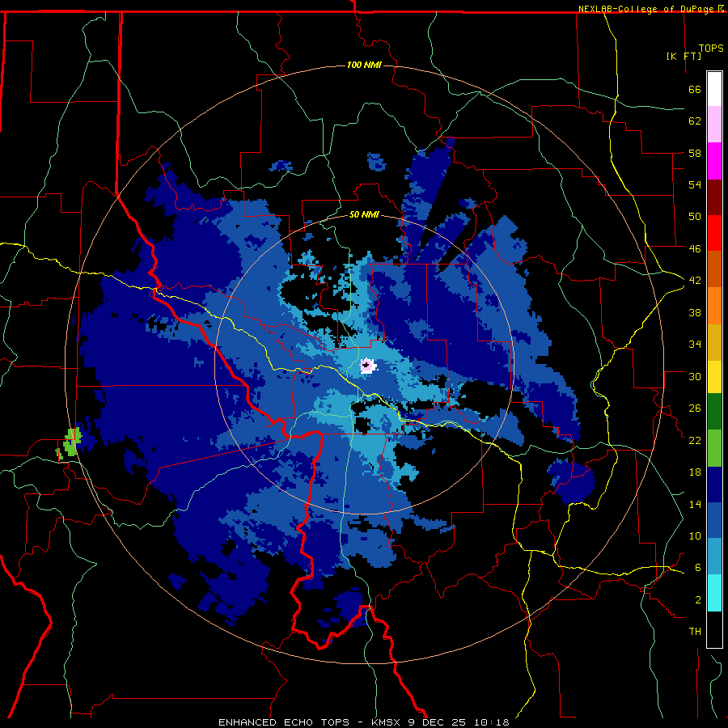Screen dimensions: 728x728
Task: Click the legend value 46
Action: (x=695, y=248)
